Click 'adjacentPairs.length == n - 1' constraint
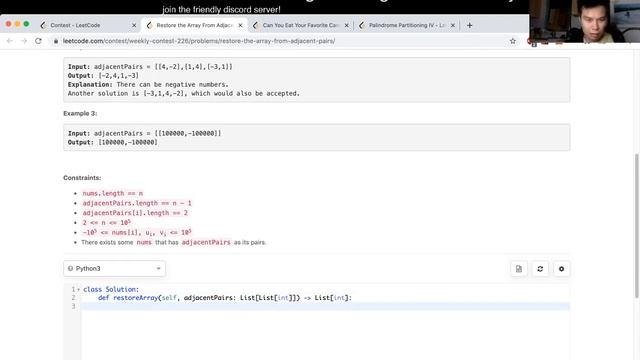Viewport: 640px width, 360px height. (x=137, y=203)
